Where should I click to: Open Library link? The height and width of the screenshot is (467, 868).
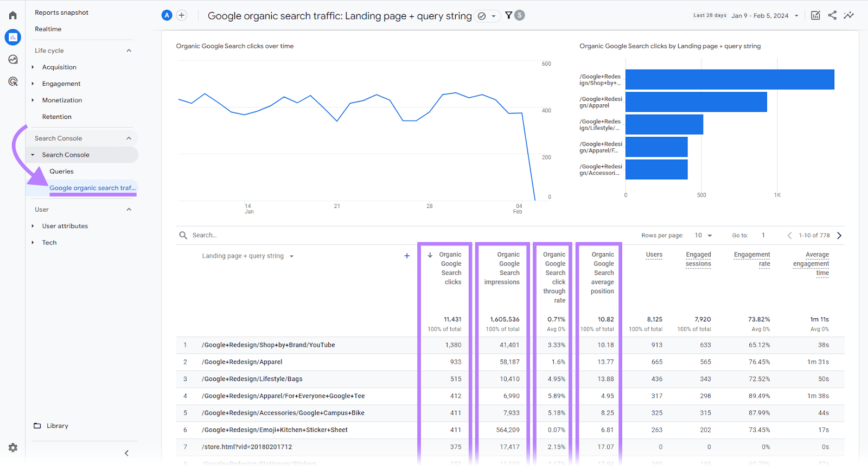[57, 426]
